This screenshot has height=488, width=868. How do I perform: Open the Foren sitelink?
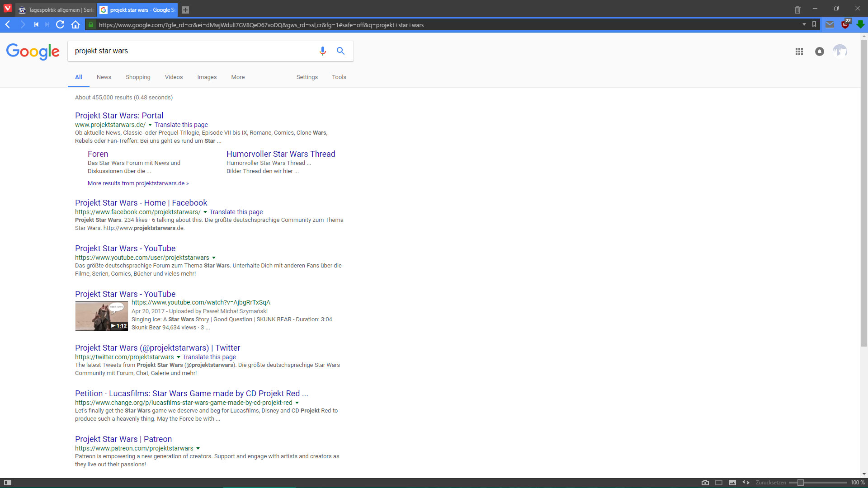pyautogui.click(x=98, y=154)
